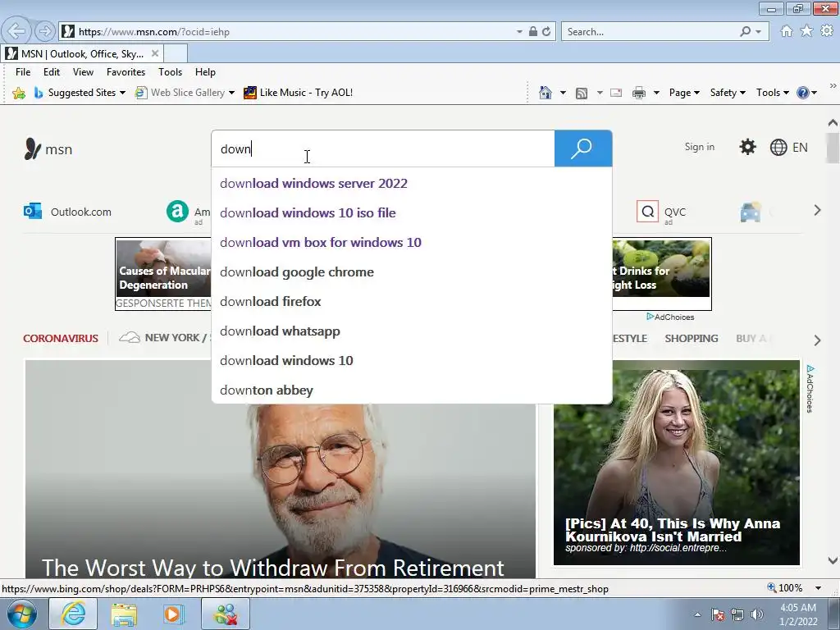Screen dimensions: 840x630
Task: Click the volume speaker tray icon
Action: (757, 614)
